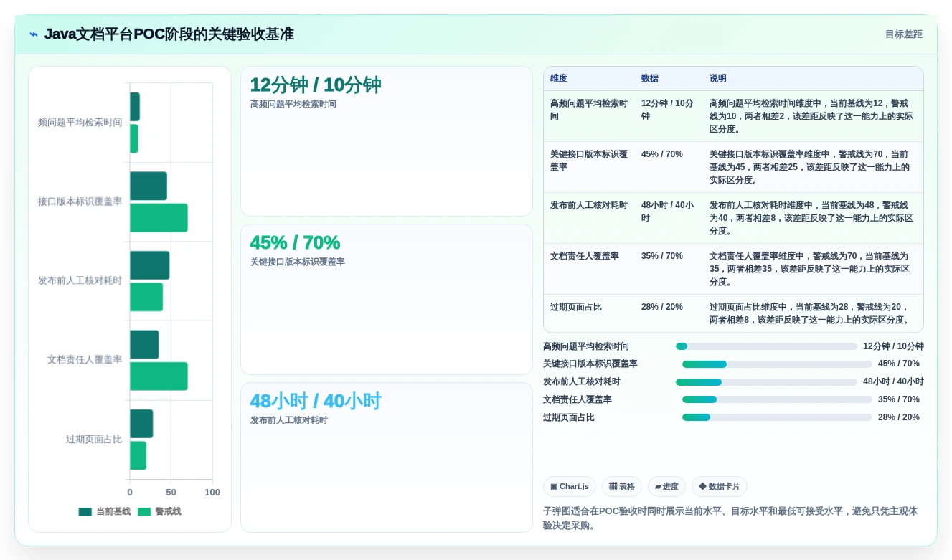This screenshot has height=560, width=952.
Task: Click the 数据卡片 tag chip
Action: [720, 486]
